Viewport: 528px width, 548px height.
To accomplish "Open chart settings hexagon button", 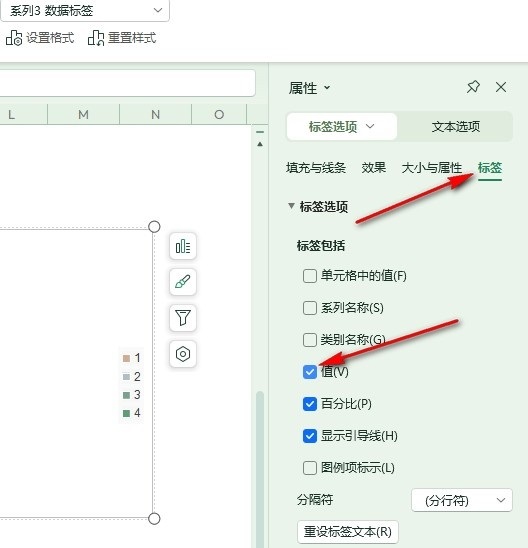I will [x=183, y=354].
